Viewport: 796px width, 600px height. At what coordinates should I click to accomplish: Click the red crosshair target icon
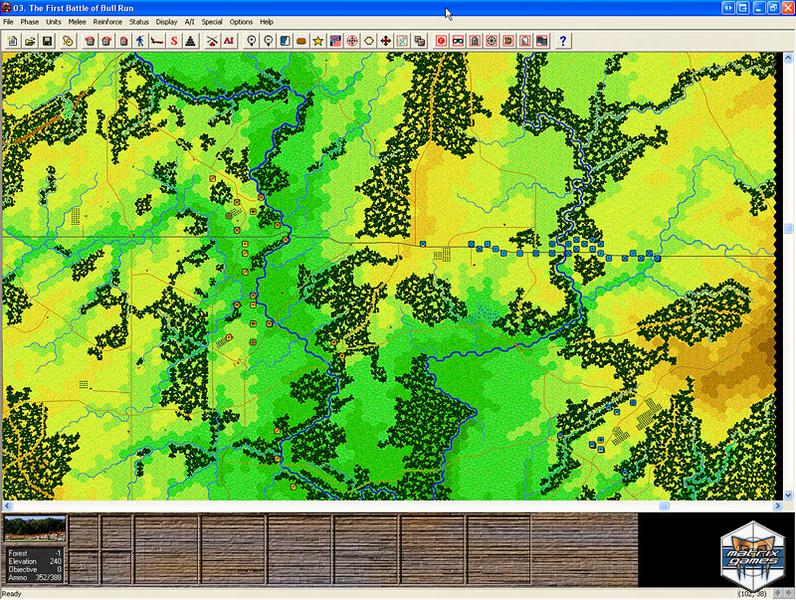coord(352,41)
